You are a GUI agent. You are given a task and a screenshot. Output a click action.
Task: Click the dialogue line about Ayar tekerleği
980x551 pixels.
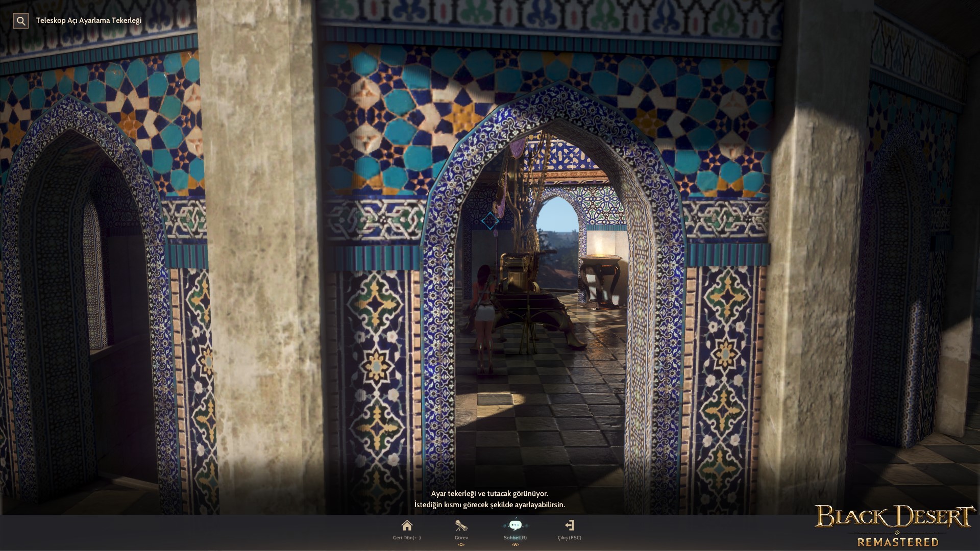coord(489,493)
